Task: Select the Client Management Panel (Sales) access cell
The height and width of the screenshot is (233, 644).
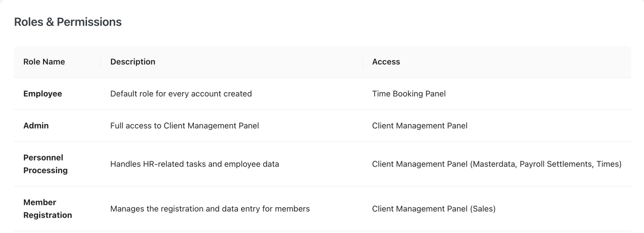Action: pyautogui.click(x=434, y=209)
